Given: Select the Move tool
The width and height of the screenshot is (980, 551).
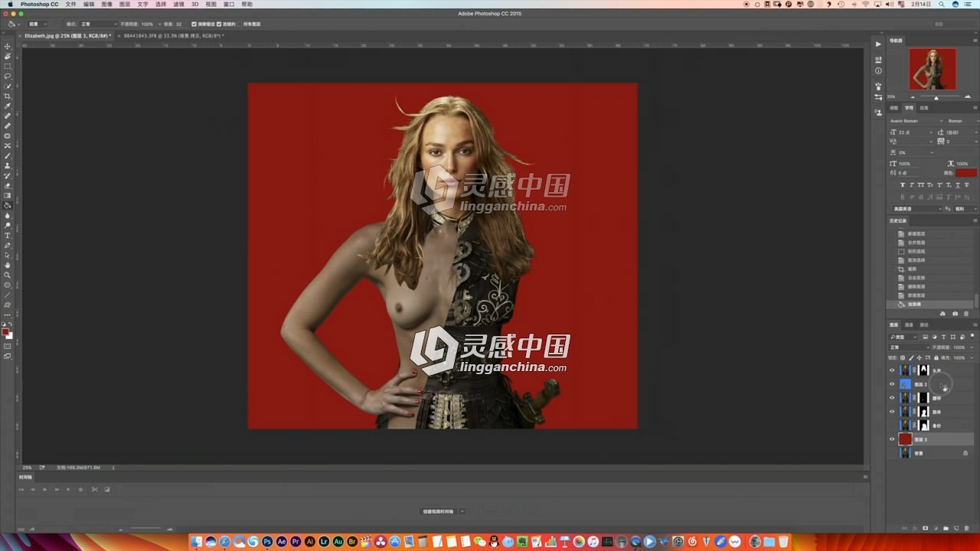Looking at the screenshot, I should (x=8, y=46).
